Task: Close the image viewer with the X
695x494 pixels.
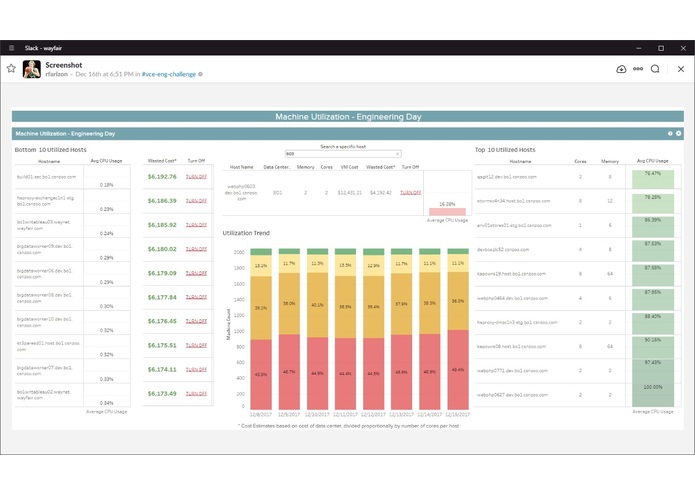Action: [681, 69]
